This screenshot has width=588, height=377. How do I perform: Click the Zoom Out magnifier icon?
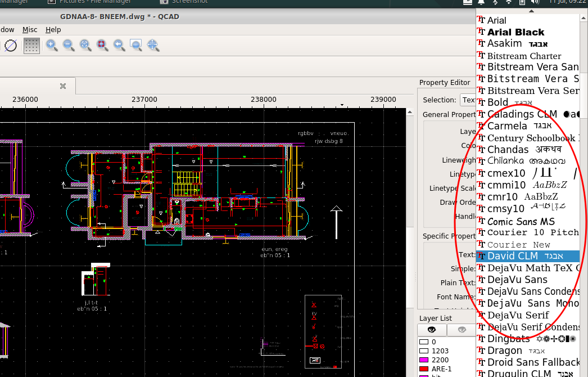69,46
